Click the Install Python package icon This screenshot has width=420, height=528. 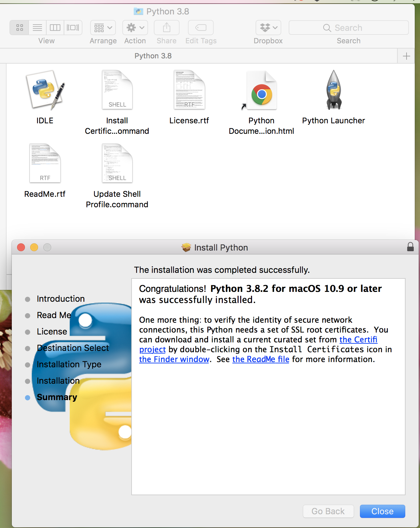pyautogui.click(x=186, y=247)
